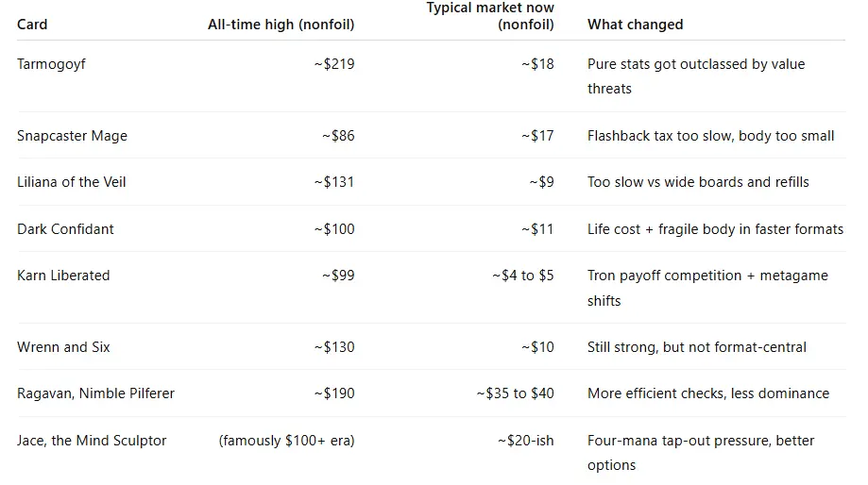Select the famously $100+ era text

click(x=287, y=441)
